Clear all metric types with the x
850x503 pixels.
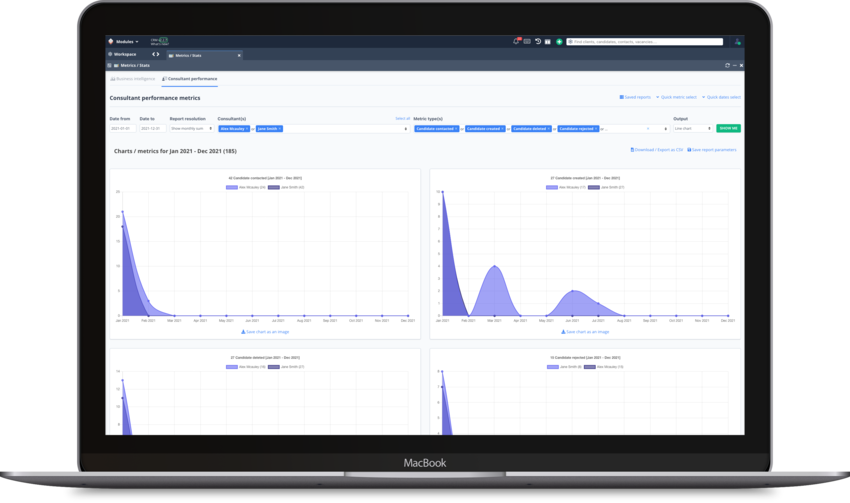tap(648, 129)
